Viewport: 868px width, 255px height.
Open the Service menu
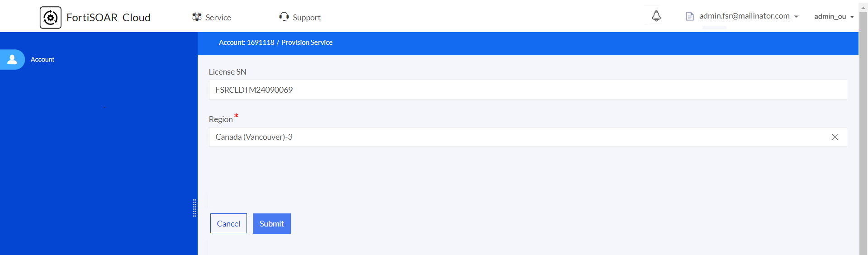(212, 17)
